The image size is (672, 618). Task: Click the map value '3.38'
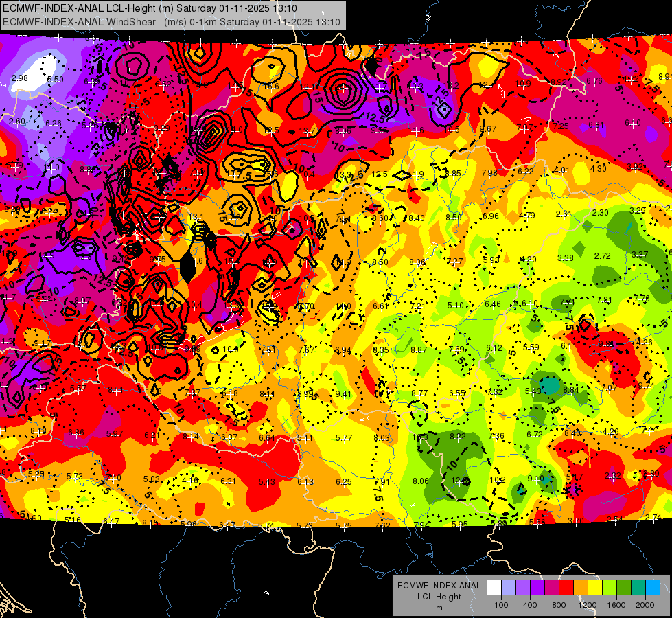point(566,257)
